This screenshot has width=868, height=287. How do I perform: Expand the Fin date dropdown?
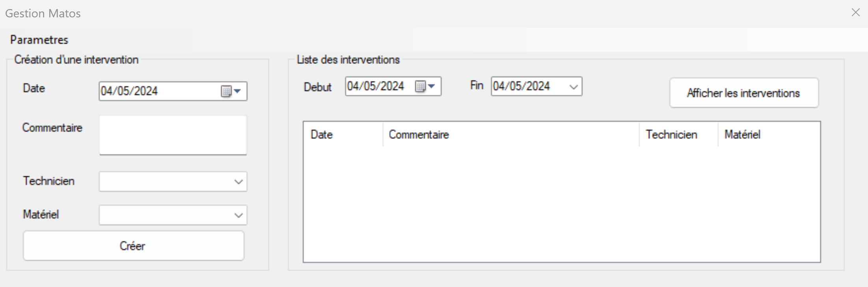574,86
